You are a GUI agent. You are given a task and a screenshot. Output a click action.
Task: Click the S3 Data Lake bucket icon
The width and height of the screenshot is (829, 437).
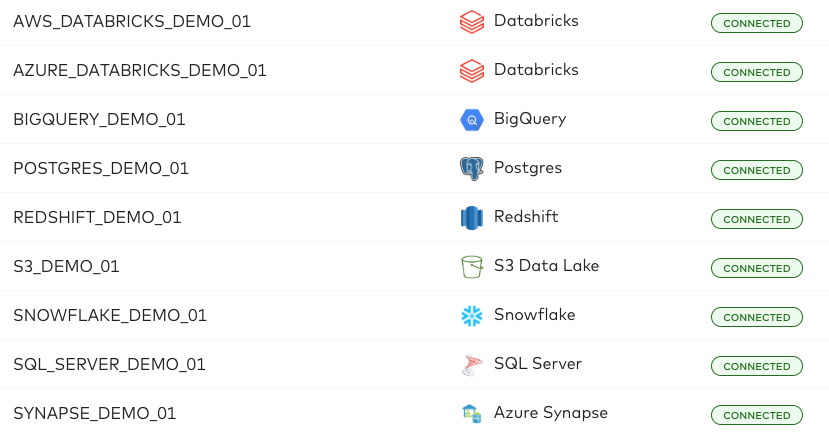click(x=472, y=267)
